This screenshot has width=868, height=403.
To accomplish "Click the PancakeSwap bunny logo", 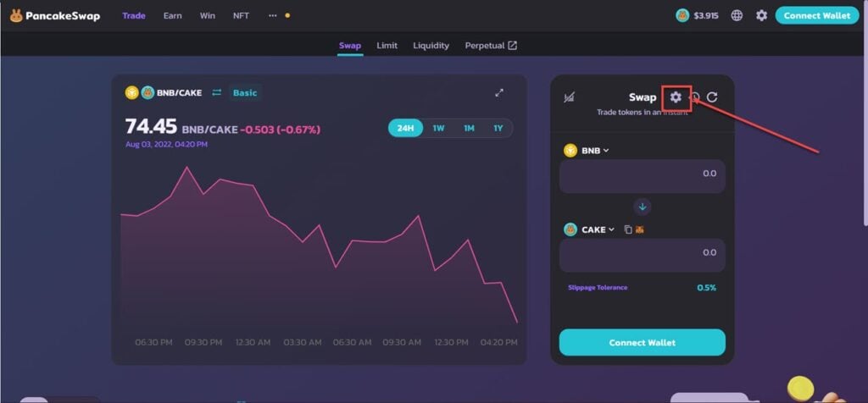I will click(55, 15).
